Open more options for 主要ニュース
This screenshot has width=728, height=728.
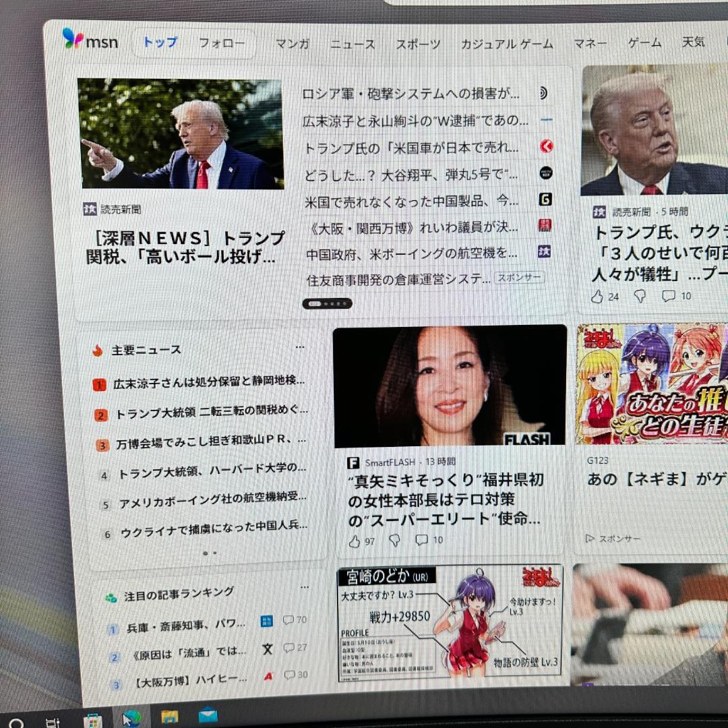(x=300, y=347)
